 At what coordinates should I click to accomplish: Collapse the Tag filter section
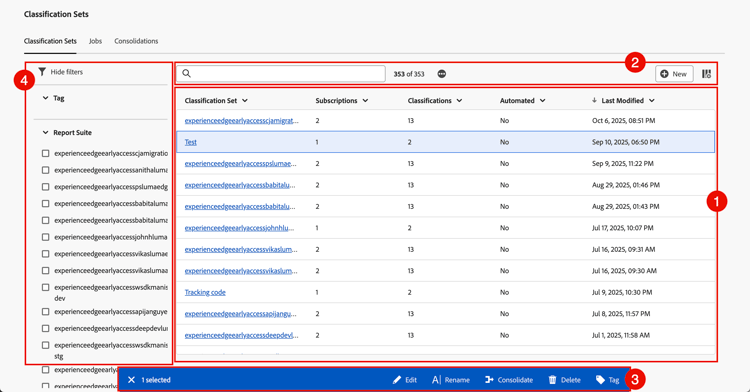[45, 98]
